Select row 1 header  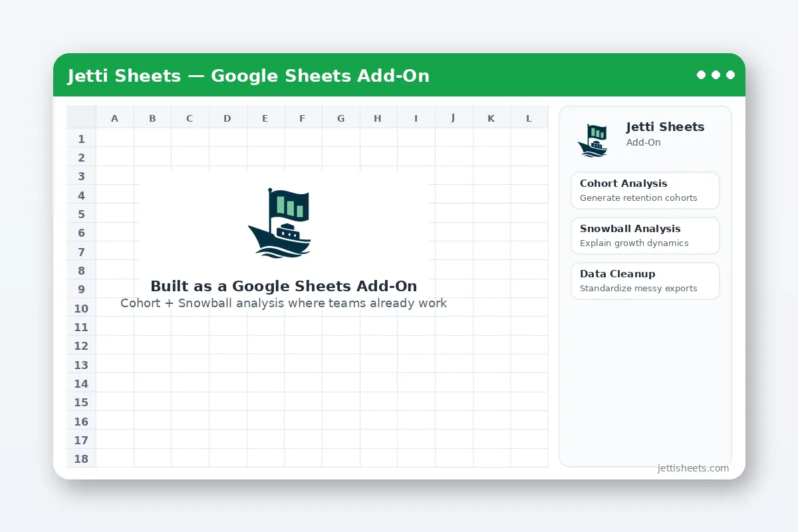81,138
